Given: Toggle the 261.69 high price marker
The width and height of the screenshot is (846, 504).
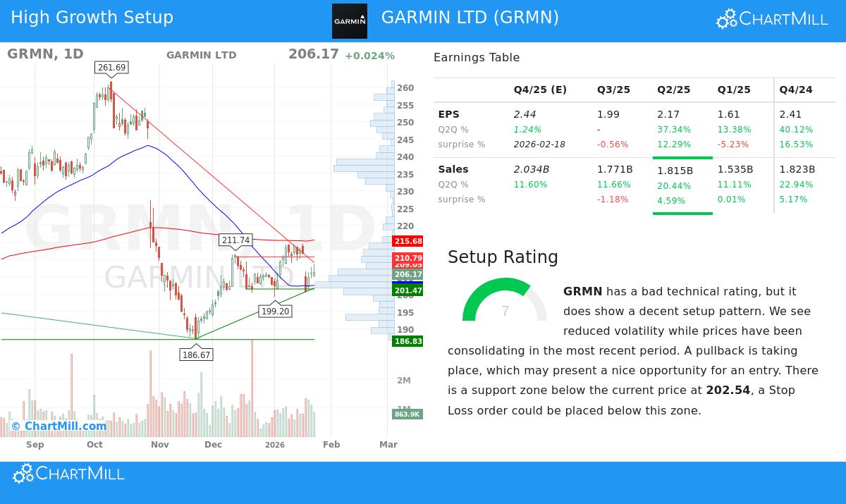Looking at the screenshot, I should pyautogui.click(x=111, y=68).
